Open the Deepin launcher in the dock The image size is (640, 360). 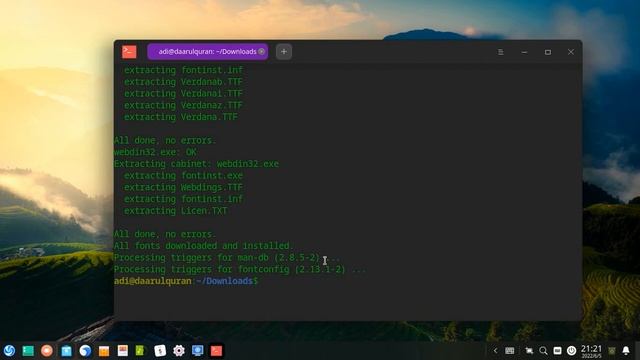pos(9,350)
